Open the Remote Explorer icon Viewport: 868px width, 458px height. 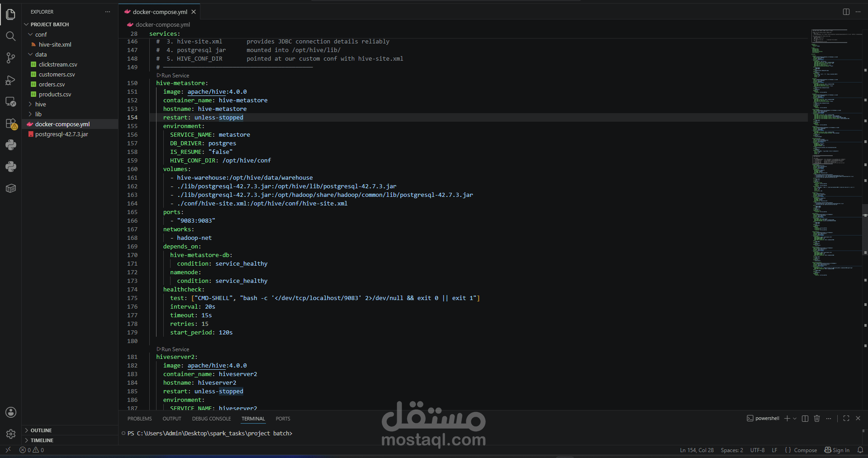coord(11,102)
